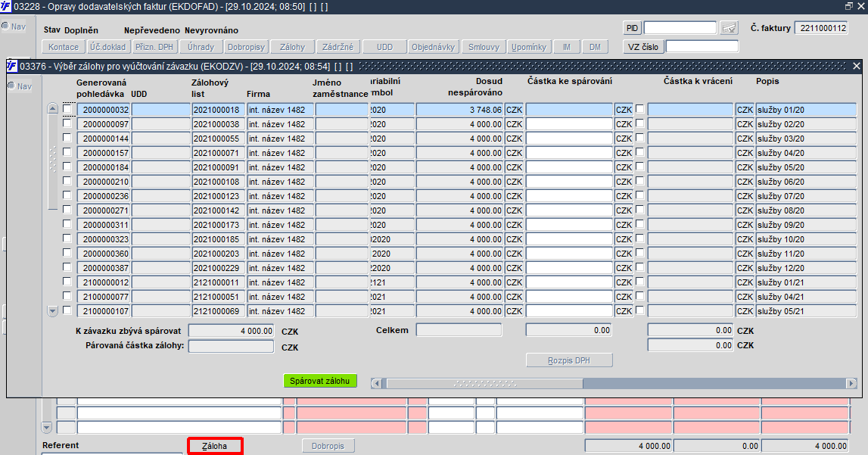Open the Kontace tab button

coord(64,47)
